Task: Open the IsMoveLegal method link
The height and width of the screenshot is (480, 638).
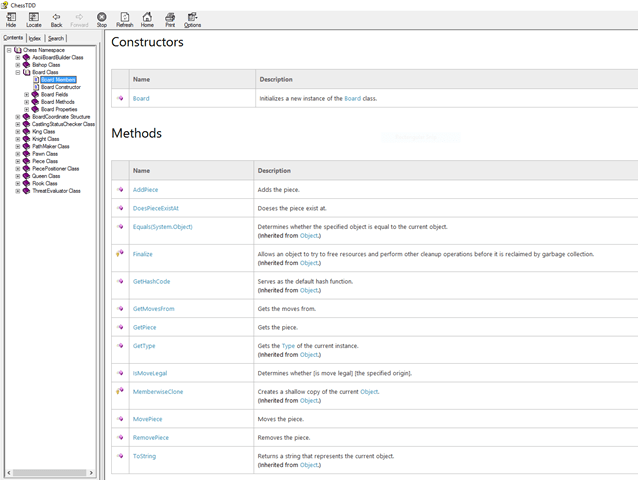Action: [150, 373]
